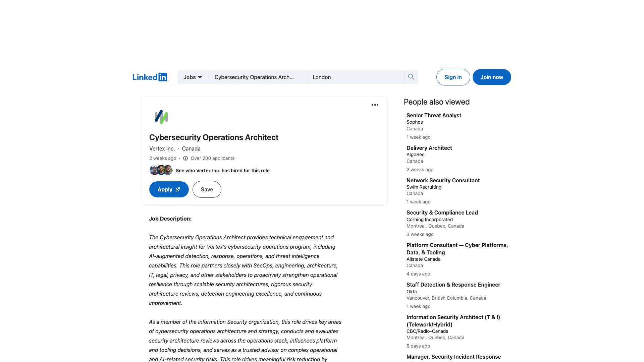Save this job posting
This screenshot has height=362, width=644.
207,189
